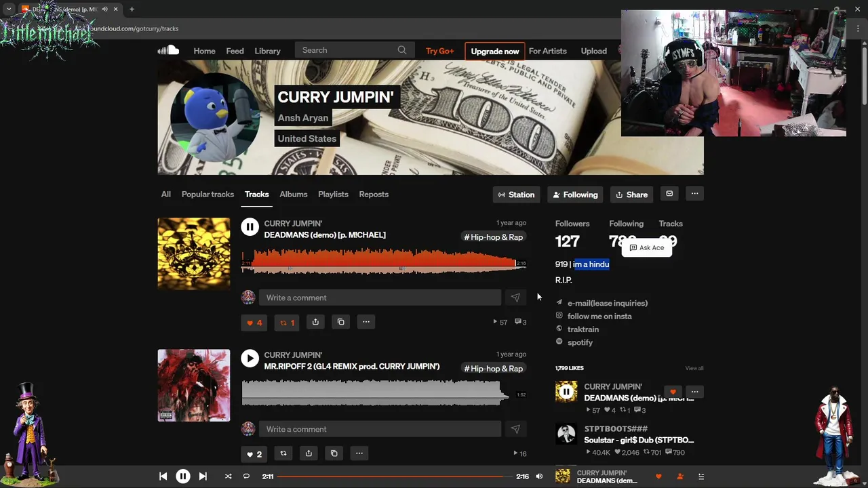The width and height of the screenshot is (868, 488).
Task: Open the Station button
Action: click(x=517, y=195)
